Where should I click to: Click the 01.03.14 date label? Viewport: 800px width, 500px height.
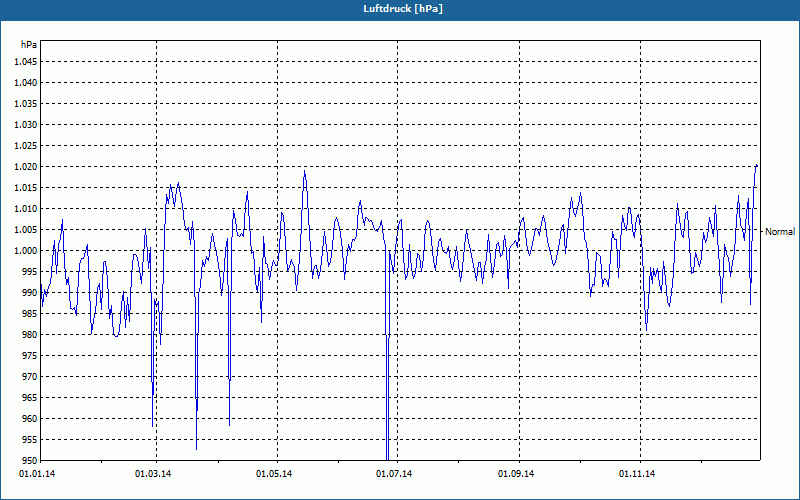click(153, 474)
